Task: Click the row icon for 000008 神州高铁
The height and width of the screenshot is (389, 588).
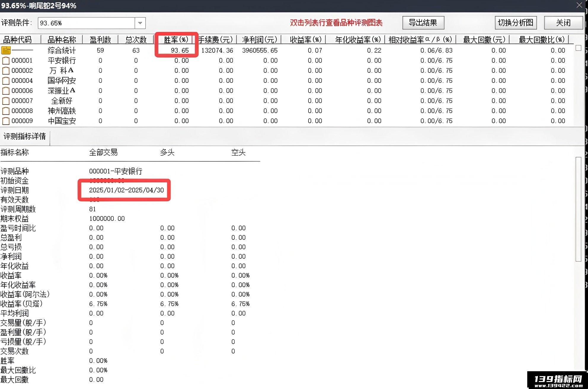Action: (6, 111)
